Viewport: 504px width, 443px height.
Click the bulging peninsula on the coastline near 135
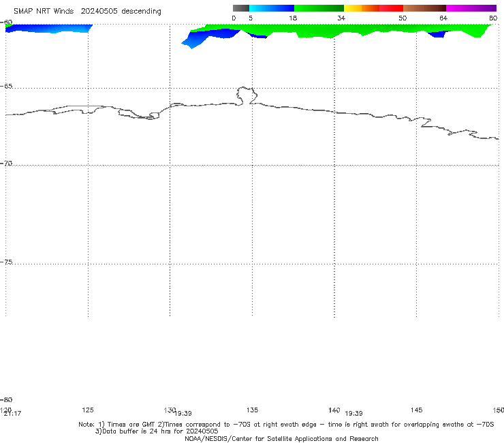[x=247, y=95]
